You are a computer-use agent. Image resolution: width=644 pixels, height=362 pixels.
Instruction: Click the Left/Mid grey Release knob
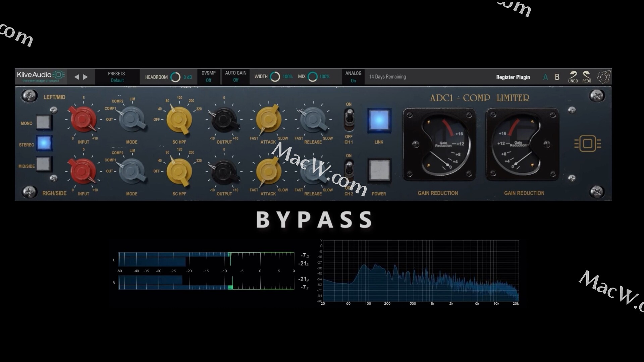tap(313, 119)
